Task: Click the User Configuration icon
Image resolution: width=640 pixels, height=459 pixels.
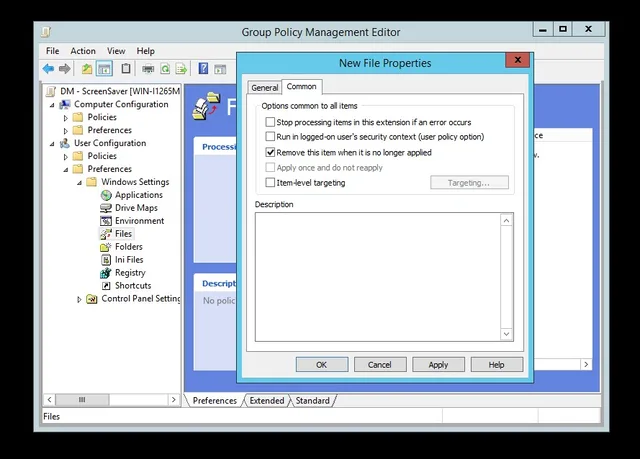Action: [64, 143]
